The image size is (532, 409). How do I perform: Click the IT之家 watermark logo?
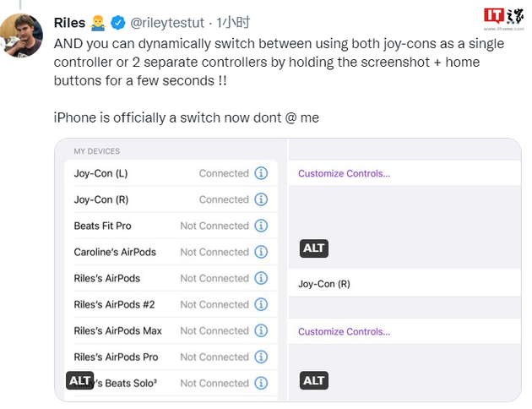pos(503,19)
